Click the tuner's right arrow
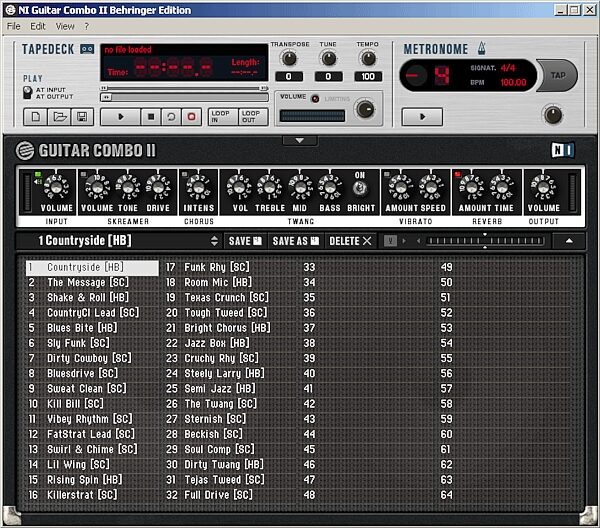The height and width of the screenshot is (528, 600). click(x=404, y=241)
